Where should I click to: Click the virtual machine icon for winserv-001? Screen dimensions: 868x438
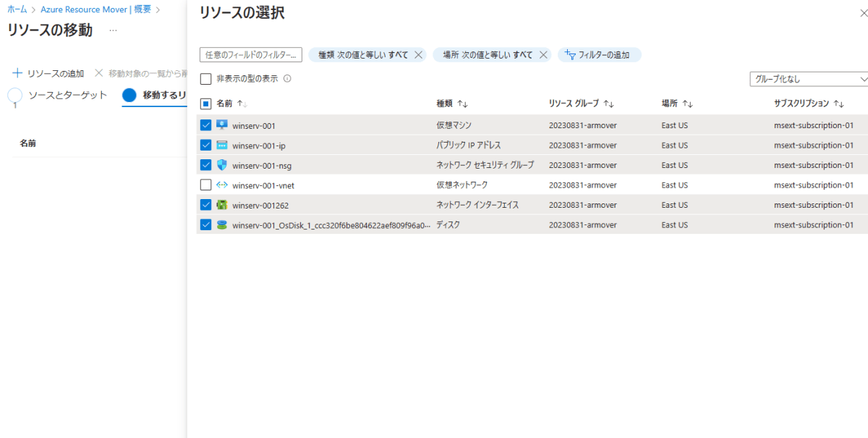coord(222,125)
